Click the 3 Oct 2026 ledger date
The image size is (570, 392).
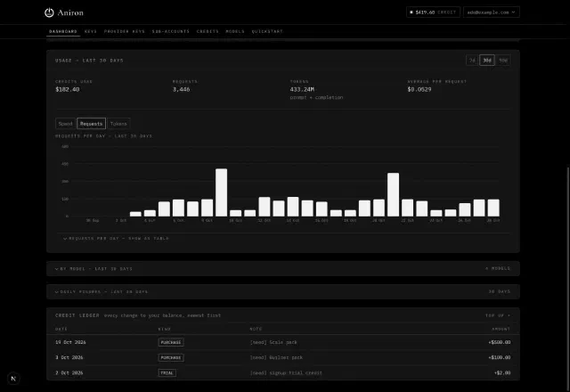tap(69, 357)
